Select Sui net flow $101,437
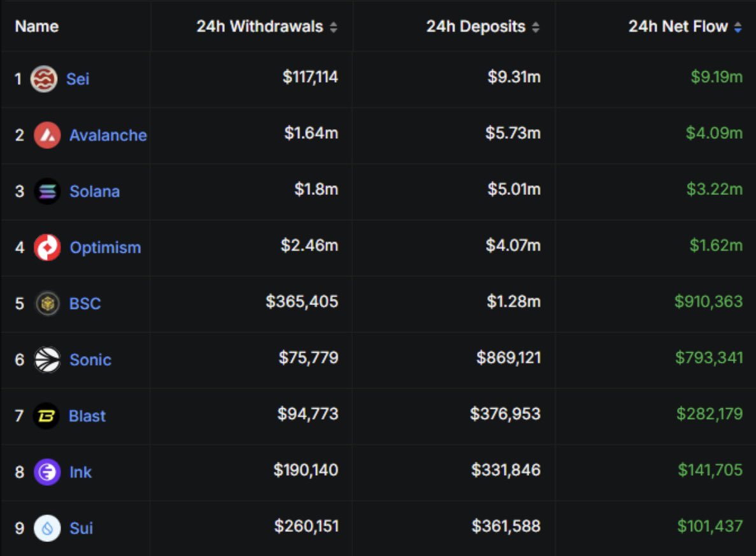 click(710, 525)
